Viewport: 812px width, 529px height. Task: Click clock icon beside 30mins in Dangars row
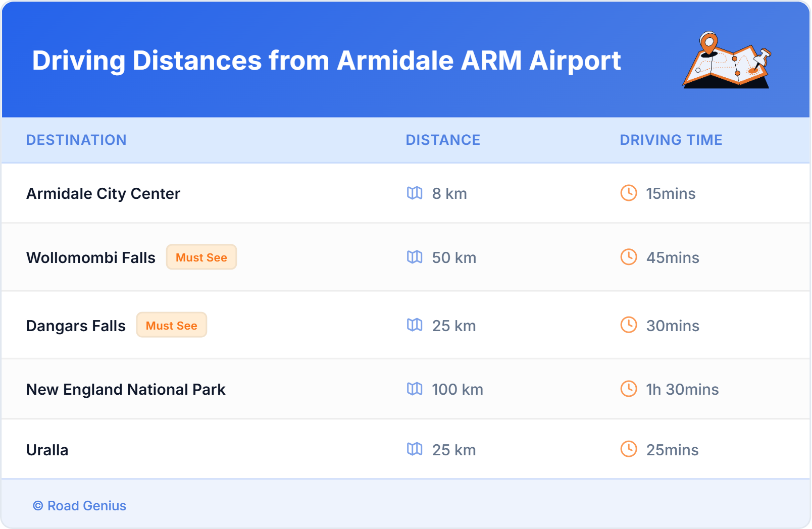[x=629, y=325]
